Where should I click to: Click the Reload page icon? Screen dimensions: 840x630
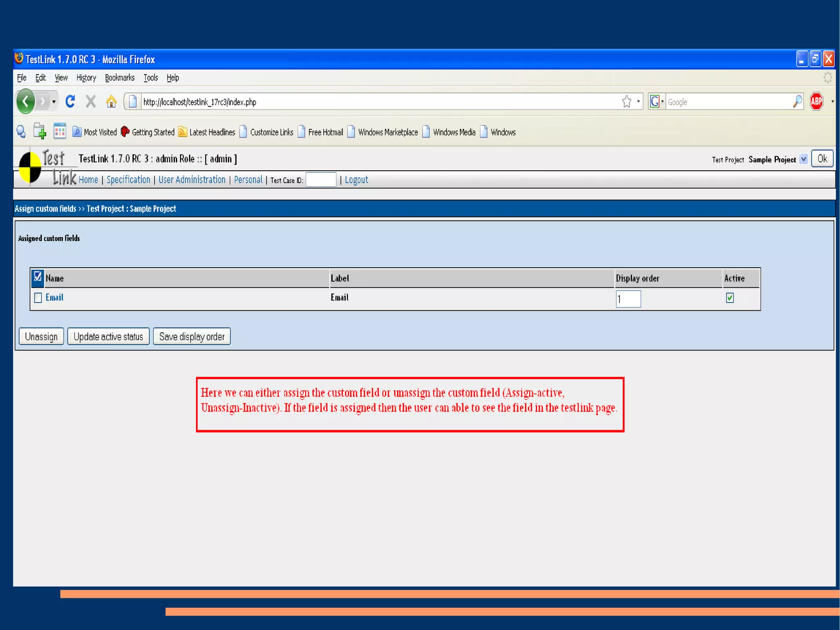70,101
